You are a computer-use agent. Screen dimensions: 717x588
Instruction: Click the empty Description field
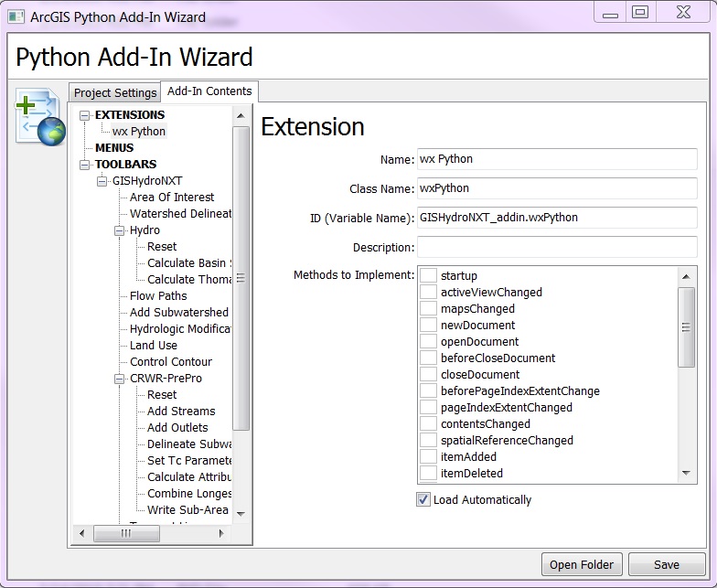point(557,247)
